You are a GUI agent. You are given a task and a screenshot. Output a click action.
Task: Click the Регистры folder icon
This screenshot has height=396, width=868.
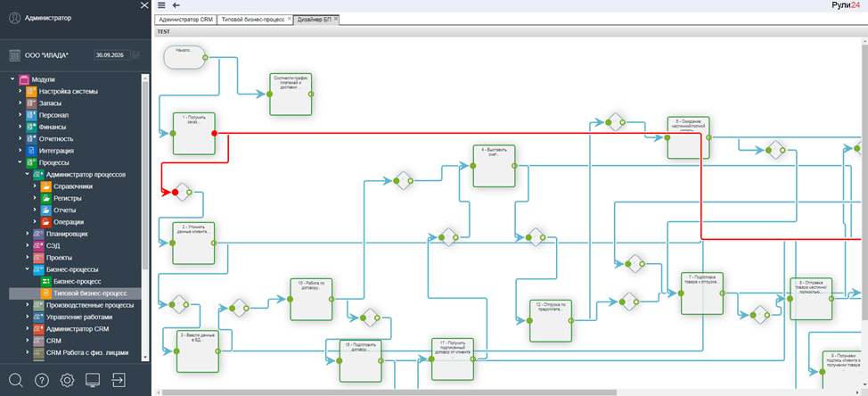pos(46,198)
